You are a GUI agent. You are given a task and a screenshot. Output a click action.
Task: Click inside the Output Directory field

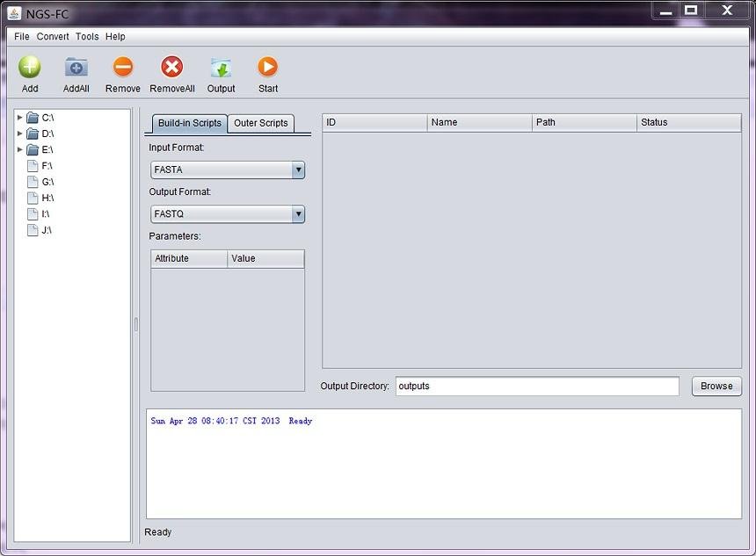point(536,386)
